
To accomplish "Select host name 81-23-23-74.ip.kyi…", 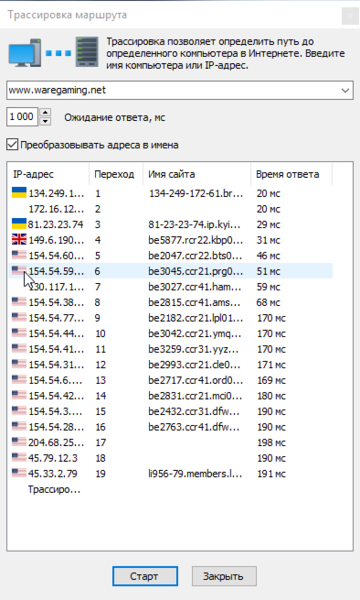I will tap(194, 224).
